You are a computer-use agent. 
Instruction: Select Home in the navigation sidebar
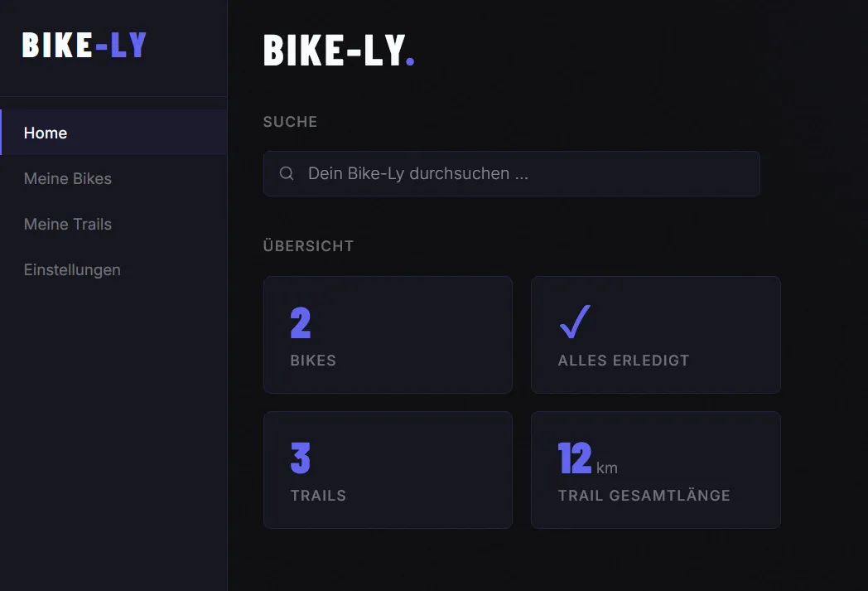[x=46, y=133]
